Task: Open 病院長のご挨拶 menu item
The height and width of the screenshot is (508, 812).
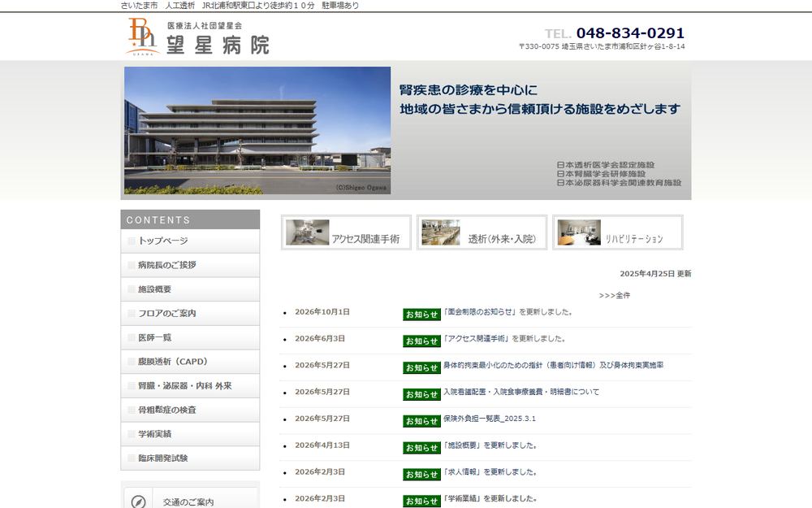Action: [190, 265]
